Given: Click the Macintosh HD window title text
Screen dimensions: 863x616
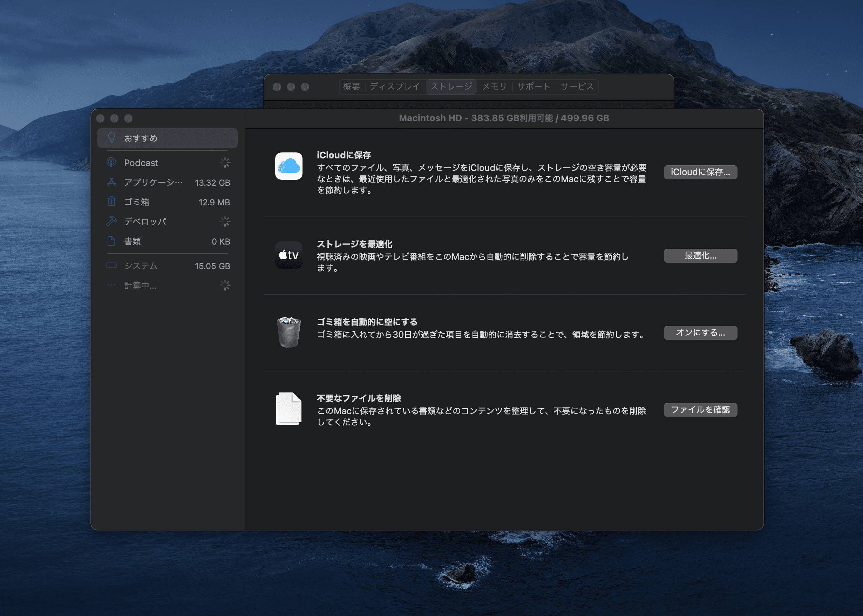Looking at the screenshot, I should point(504,118).
